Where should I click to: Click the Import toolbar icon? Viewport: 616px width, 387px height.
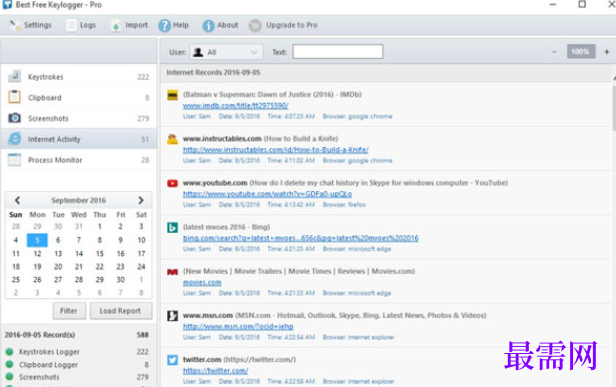point(116,26)
